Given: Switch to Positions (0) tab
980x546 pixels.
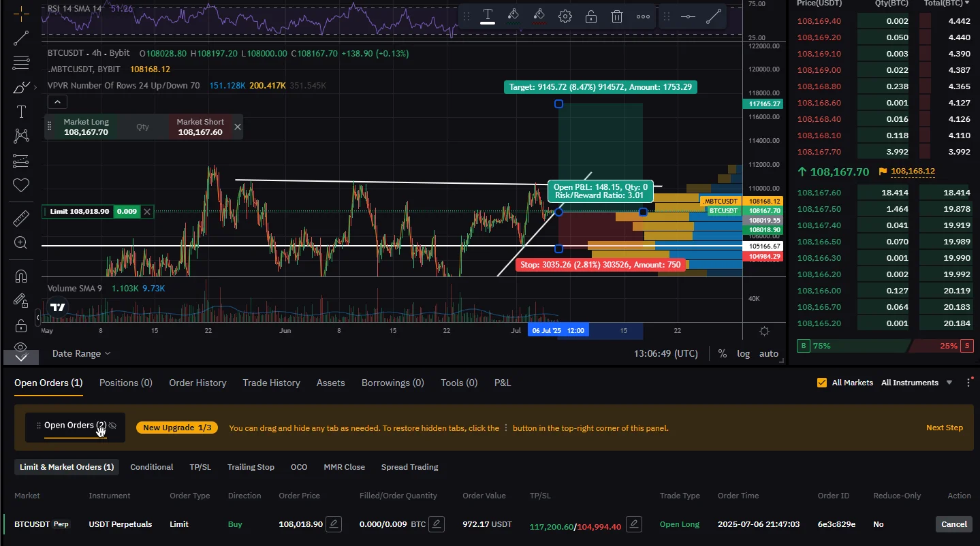Looking at the screenshot, I should (x=126, y=383).
